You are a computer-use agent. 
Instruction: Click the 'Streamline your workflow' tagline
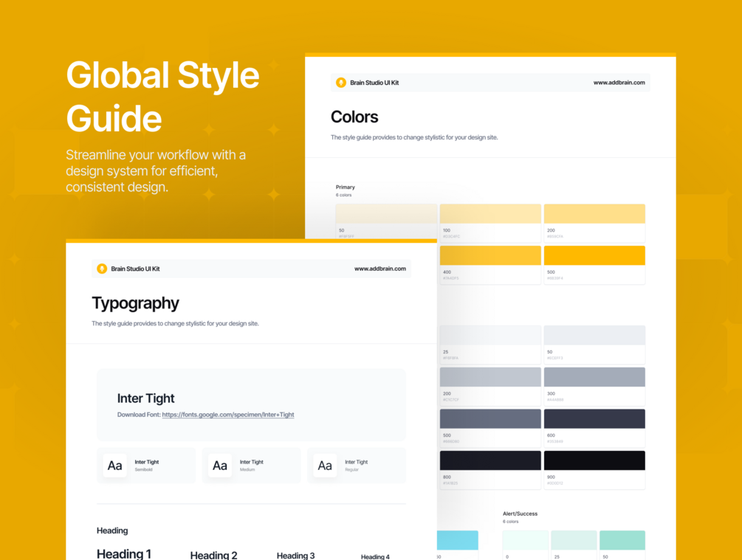[x=156, y=170]
